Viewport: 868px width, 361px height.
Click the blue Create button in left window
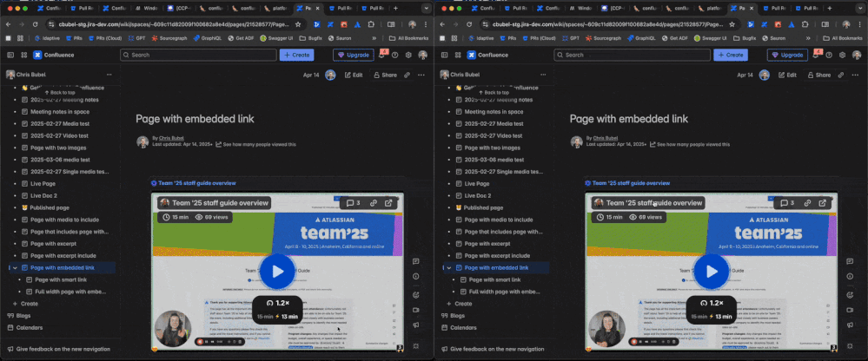point(296,55)
